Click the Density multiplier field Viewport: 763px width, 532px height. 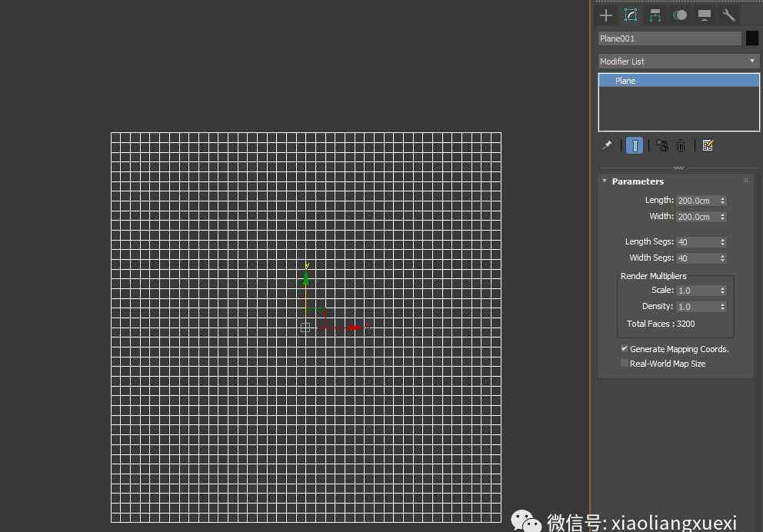698,307
